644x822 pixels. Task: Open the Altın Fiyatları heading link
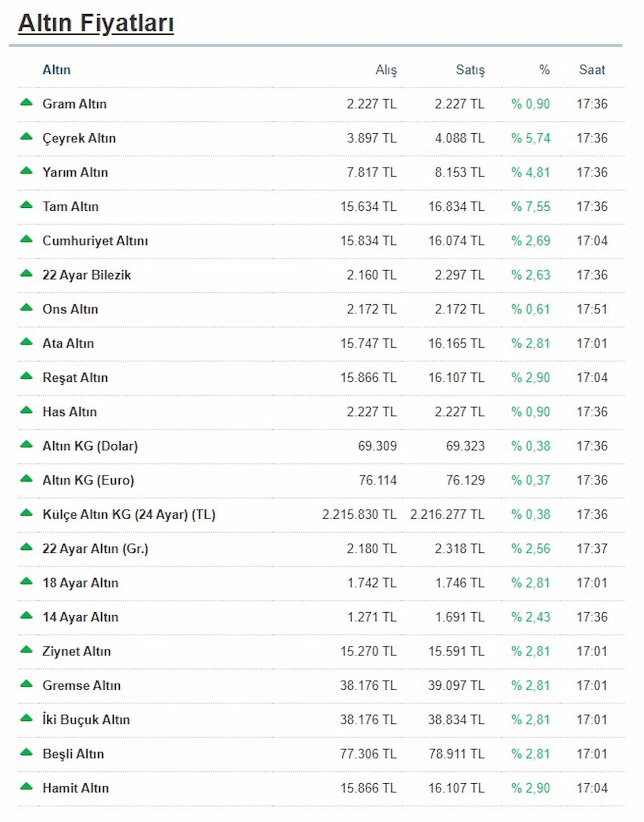click(96, 23)
